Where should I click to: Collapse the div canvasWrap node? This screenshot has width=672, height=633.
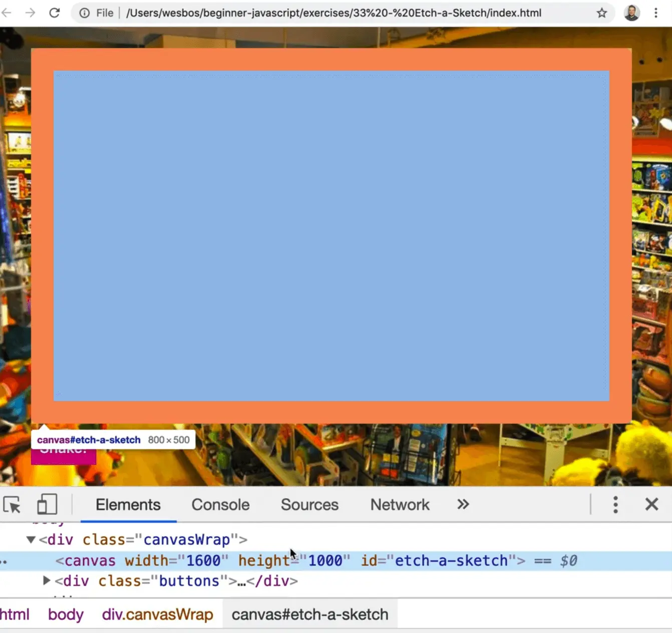(x=31, y=540)
